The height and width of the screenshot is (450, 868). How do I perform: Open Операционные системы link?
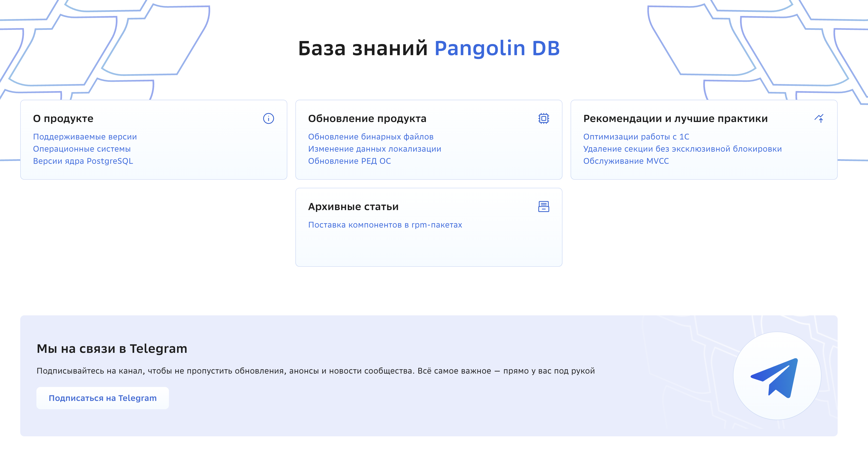(x=82, y=149)
